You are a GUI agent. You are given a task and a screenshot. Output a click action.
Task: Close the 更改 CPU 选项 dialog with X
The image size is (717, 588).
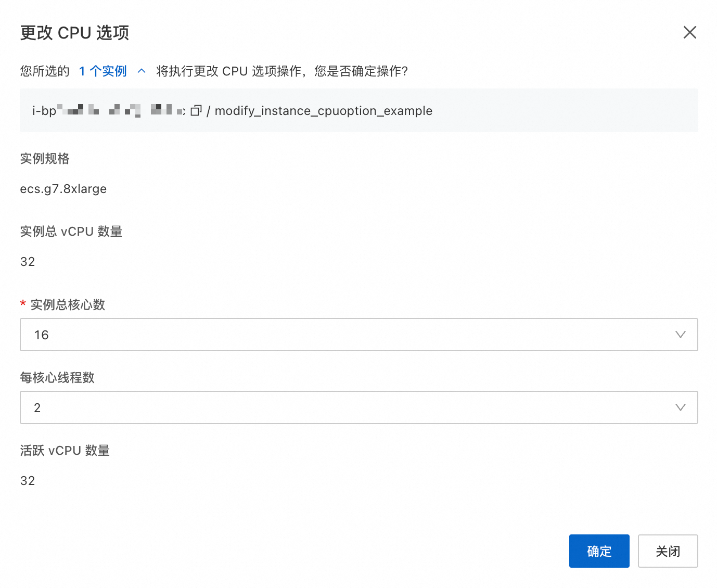[689, 32]
